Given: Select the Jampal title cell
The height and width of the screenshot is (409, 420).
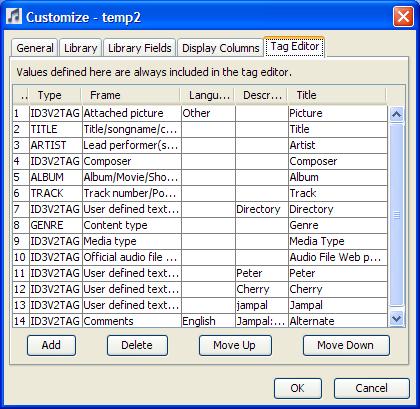Looking at the screenshot, I should pos(338,305).
